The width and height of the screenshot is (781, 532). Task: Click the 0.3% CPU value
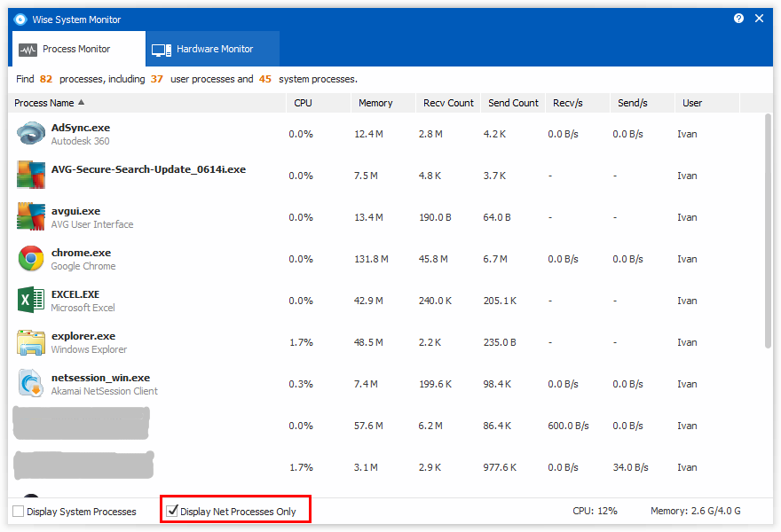pos(301,384)
